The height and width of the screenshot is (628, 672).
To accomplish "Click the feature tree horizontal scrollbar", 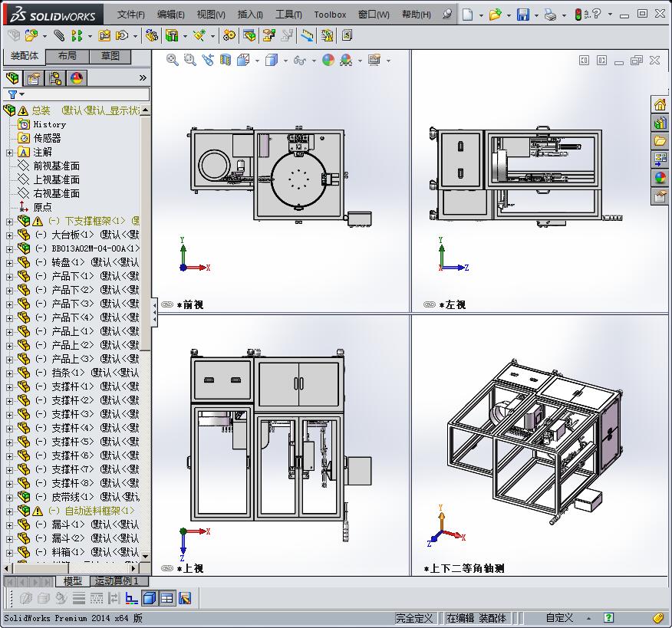I will (x=71, y=568).
